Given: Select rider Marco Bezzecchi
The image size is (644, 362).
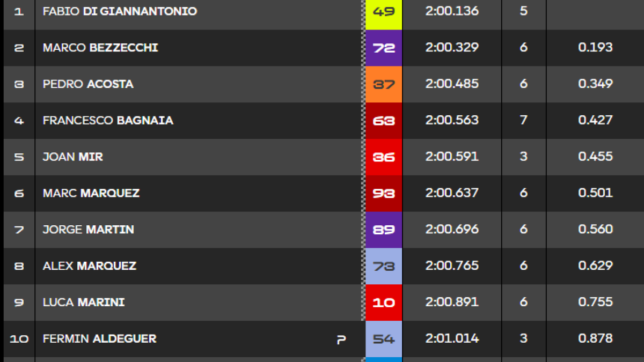Looking at the screenshot, I should 100,48.
